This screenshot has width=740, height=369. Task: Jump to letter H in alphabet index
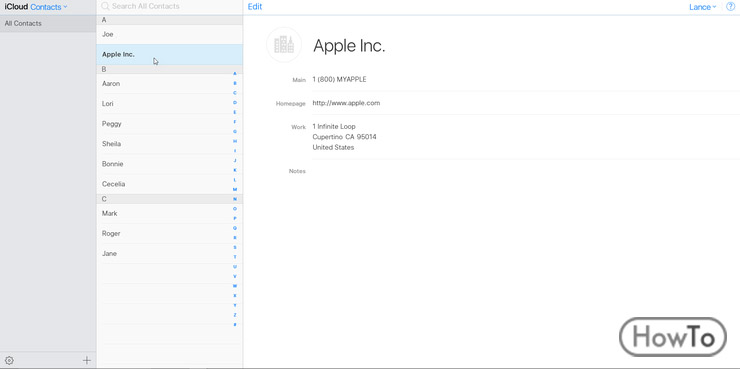pos(235,141)
